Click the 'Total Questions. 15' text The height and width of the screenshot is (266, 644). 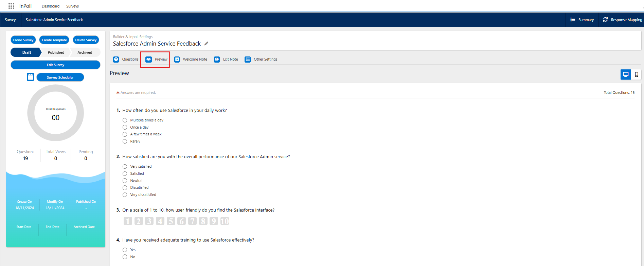619,93
